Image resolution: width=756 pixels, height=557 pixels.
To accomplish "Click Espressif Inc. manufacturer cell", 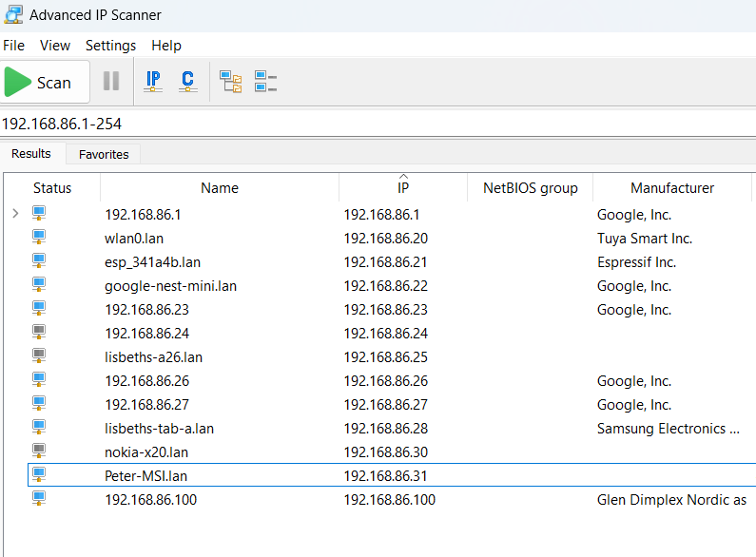I will click(x=636, y=262).
